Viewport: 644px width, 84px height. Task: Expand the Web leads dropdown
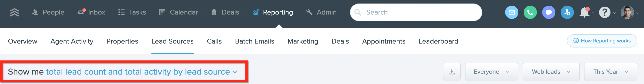[551, 72]
